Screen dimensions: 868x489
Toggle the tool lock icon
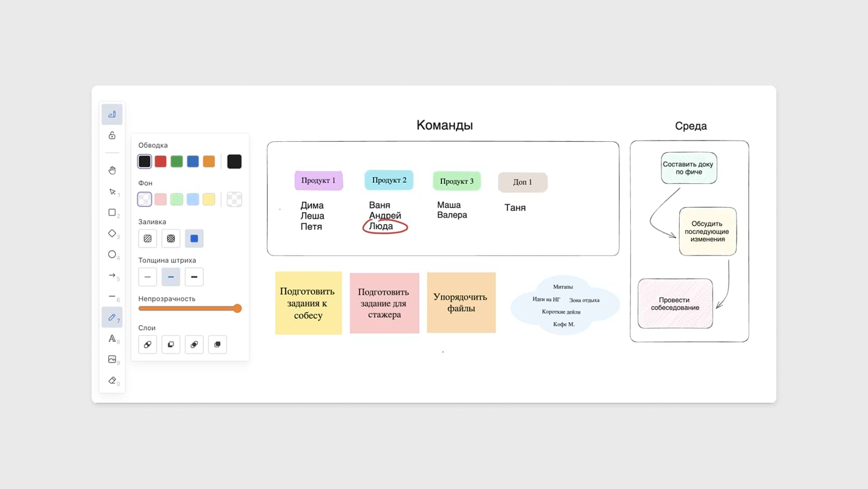pyautogui.click(x=112, y=136)
